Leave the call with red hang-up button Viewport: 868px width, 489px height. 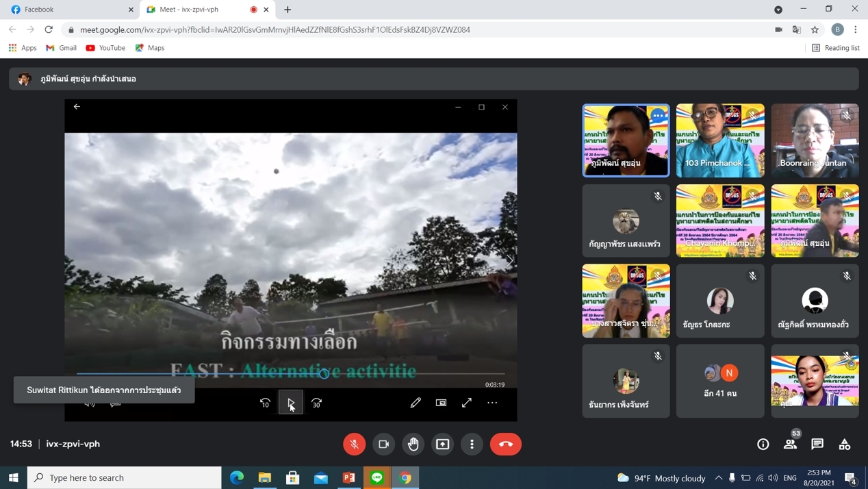click(x=505, y=444)
